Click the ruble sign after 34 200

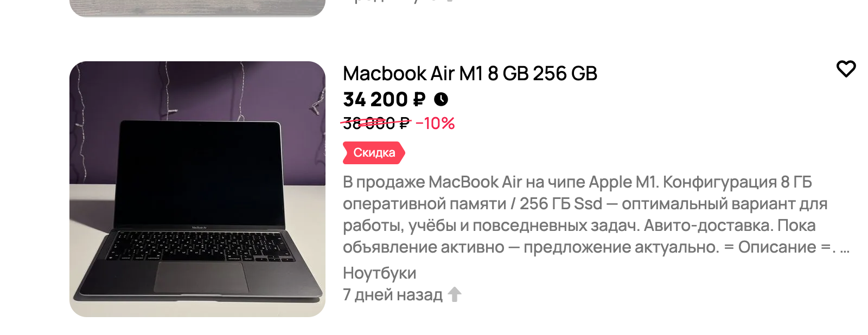coord(419,100)
